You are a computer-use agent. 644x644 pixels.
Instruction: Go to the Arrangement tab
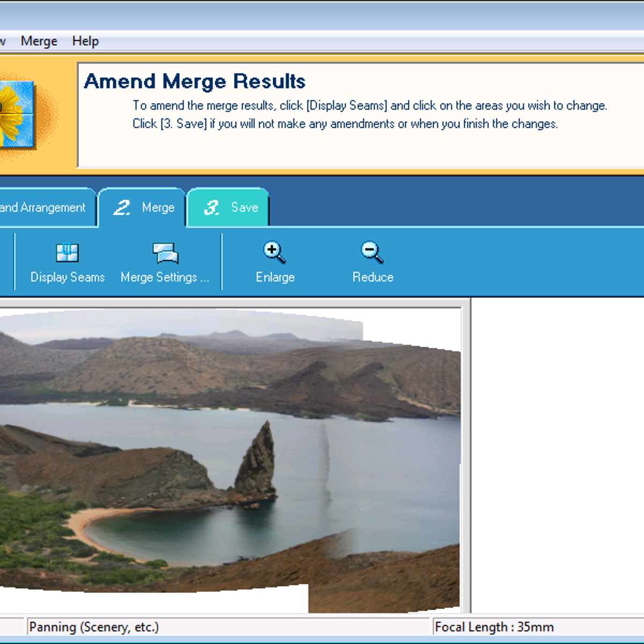[x=47, y=208]
